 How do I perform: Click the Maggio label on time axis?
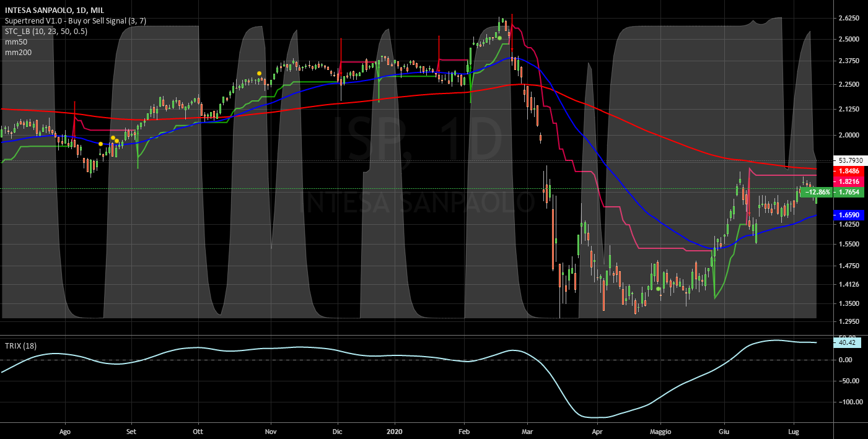pos(660,431)
